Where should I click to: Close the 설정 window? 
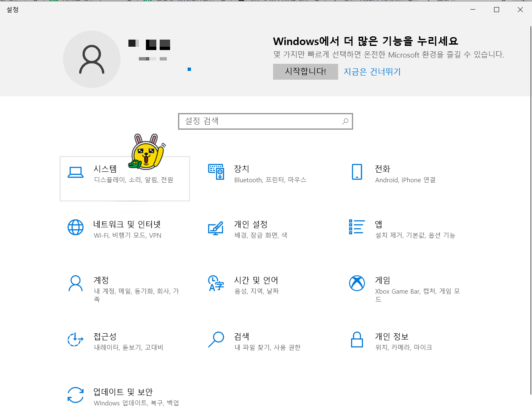click(x=520, y=10)
